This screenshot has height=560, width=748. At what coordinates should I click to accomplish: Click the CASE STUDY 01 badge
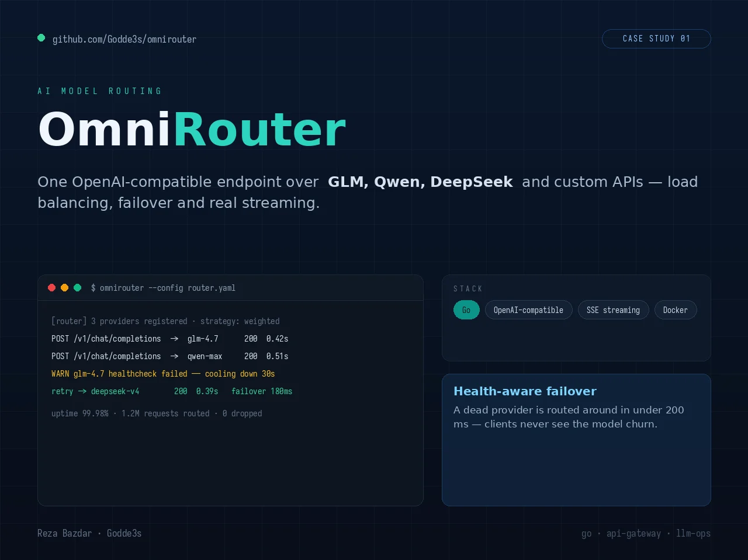[656, 39]
